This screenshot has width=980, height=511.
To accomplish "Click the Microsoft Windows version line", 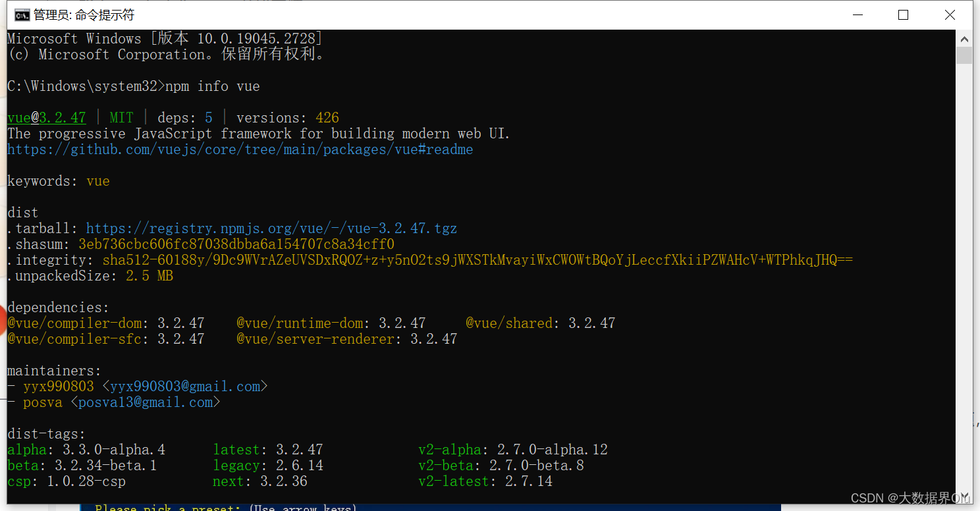I will pyautogui.click(x=165, y=39).
